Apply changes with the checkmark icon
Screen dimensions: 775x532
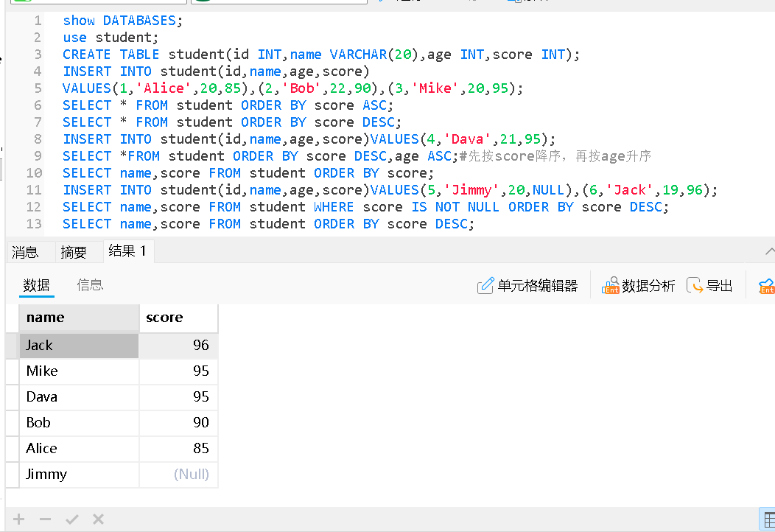(x=72, y=519)
